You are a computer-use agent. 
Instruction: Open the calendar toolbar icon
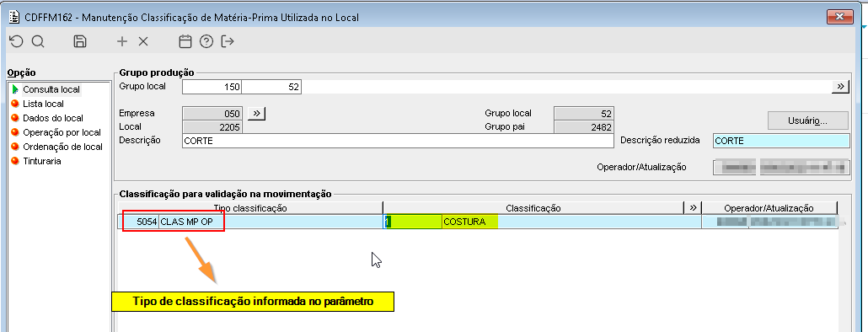tap(185, 41)
